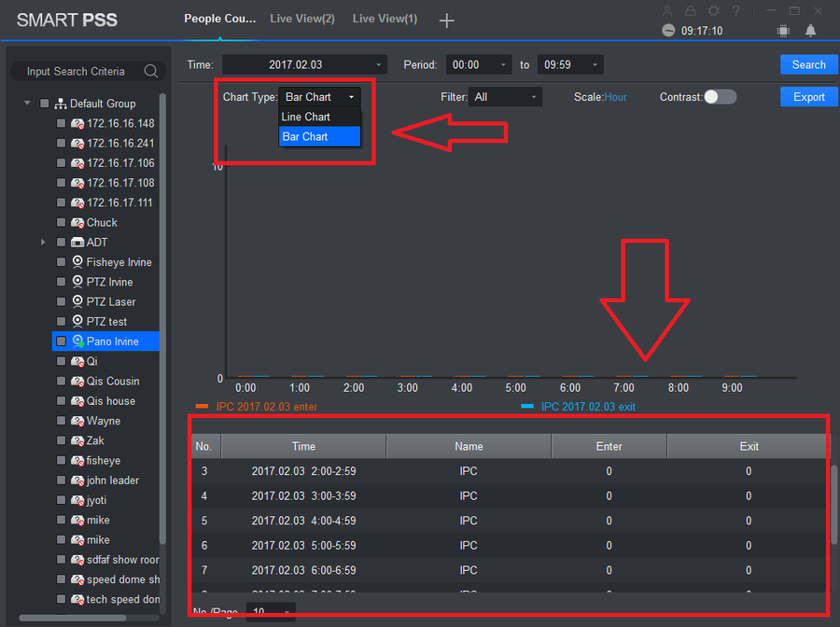Viewport: 840px width, 627px height.
Task: Toggle the Contrast switch
Action: coord(720,97)
